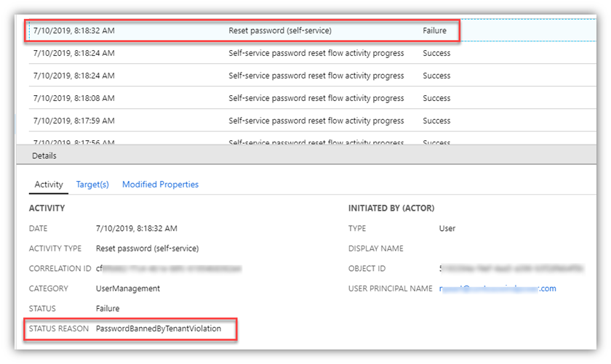This screenshot has height=364, width=611.
Task: Click the date value in Activity details
Action: [136, 228]
